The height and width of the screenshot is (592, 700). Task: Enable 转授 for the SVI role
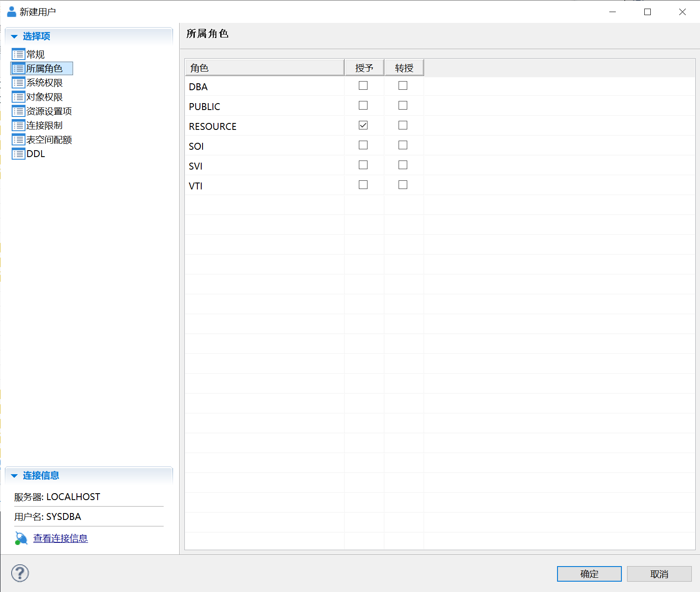pyautogui.click(x=403, y=165)
